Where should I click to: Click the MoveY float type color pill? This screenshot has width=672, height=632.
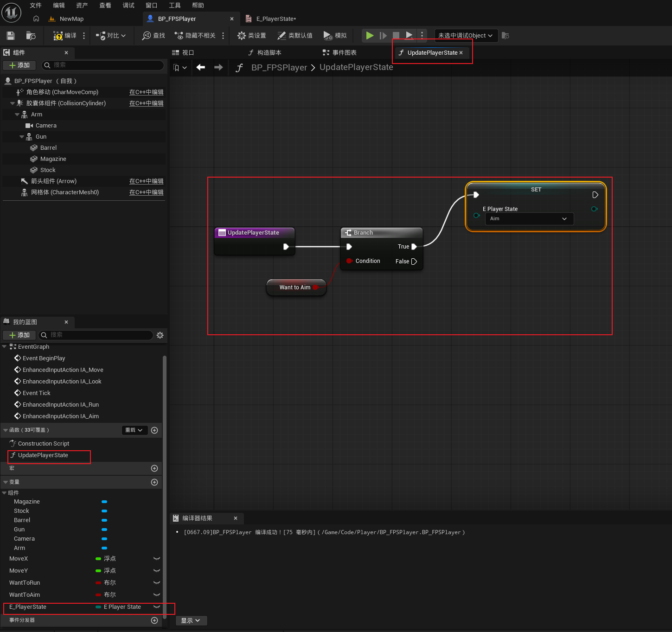98,571
